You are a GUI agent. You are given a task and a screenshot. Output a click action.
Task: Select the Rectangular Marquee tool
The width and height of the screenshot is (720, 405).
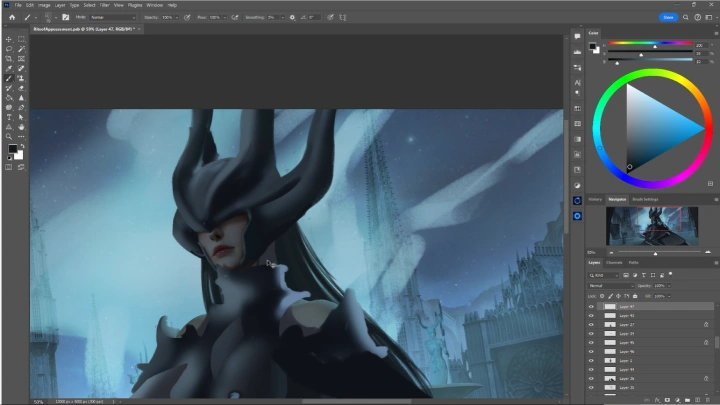(21, 39)
